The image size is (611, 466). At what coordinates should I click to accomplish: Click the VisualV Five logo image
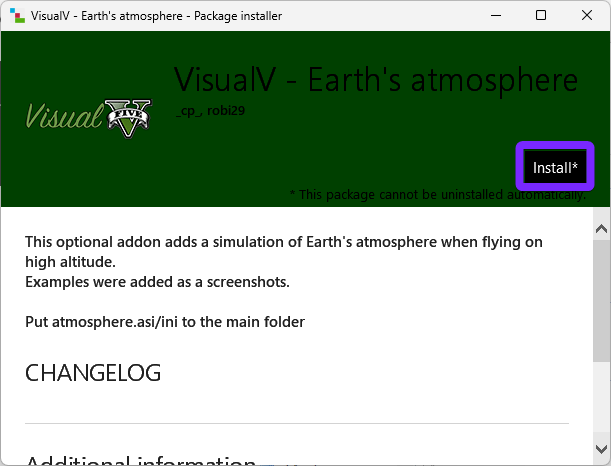[x=89, y=118]
